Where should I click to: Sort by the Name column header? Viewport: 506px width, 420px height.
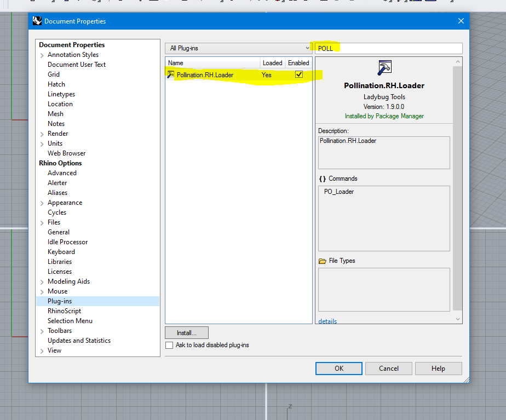pyautogui.click(x=212, y=63)
